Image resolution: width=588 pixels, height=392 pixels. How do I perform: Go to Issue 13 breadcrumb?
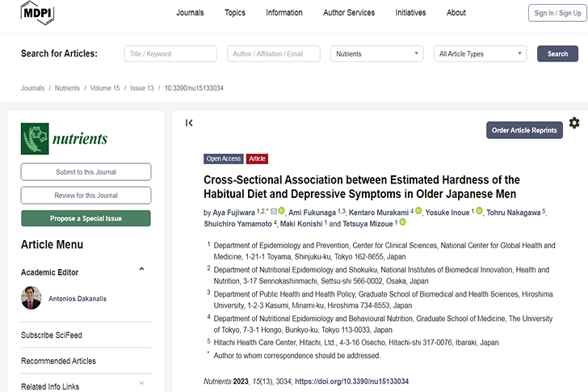(142, 88)
